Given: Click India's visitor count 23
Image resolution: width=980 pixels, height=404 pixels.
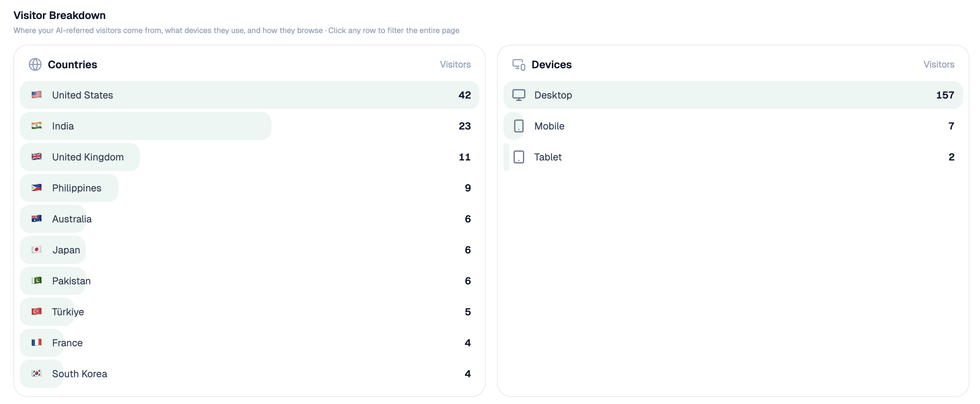Looking at the screenshot, I should (x=465, y=126).
